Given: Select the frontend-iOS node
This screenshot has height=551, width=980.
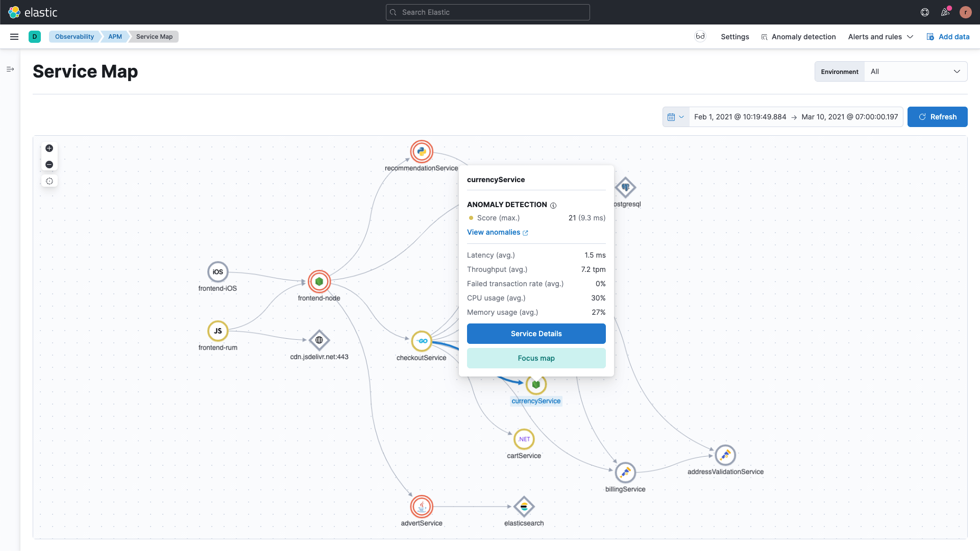Looking at the screenshot, I should pyautogui.click(x=218, y=272).
